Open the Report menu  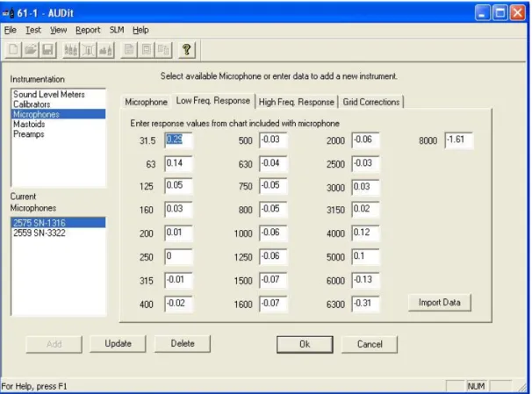pos(88,30)
